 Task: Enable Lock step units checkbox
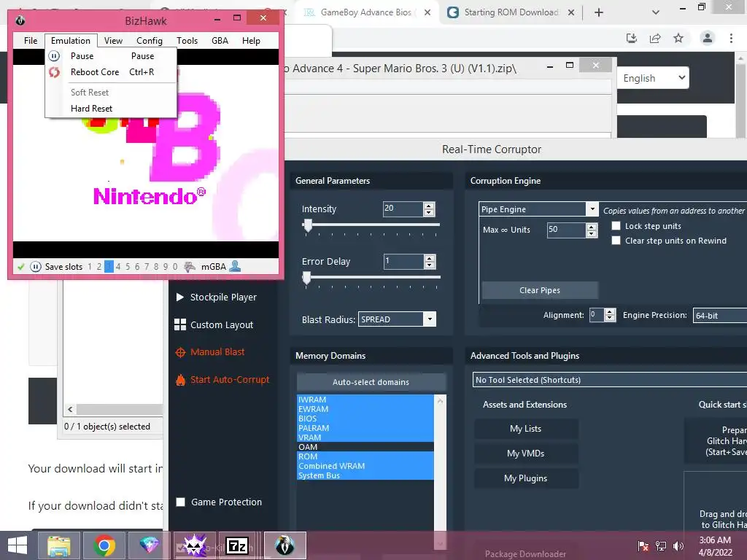pos(616,226)
